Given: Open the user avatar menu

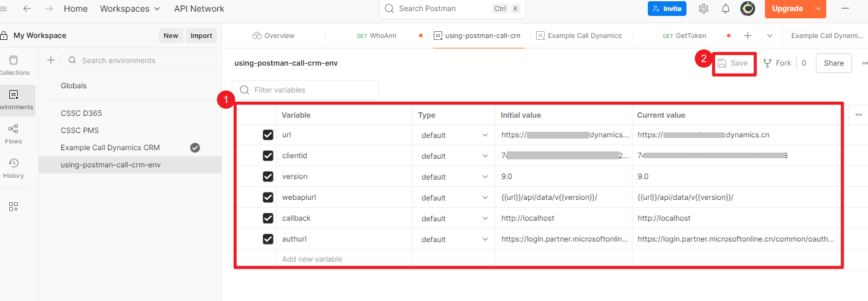Looking at the screenshot, I should point(748,9).
